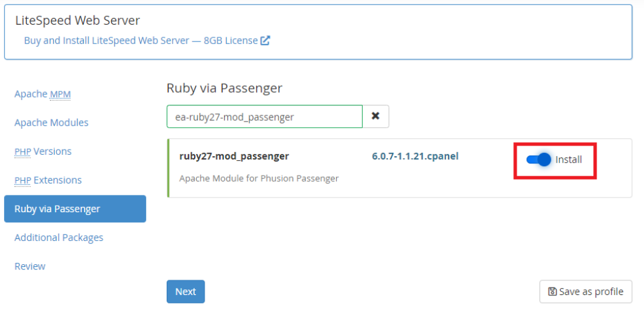Open Additional Packages in the sidebar

coord(59,238)
